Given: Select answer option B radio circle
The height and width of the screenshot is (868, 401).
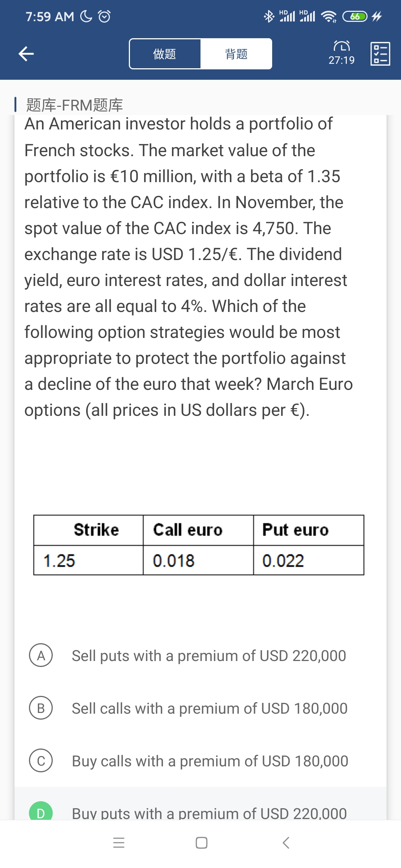Looking at the screenshot, I should [41, 708].
